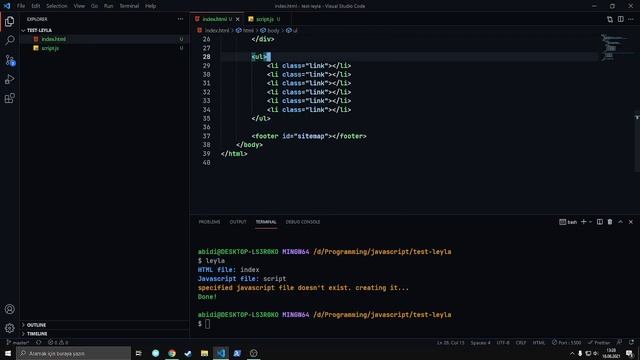
Task: Click the master branch indicator in the status bar
Action: tap(18, 342)
